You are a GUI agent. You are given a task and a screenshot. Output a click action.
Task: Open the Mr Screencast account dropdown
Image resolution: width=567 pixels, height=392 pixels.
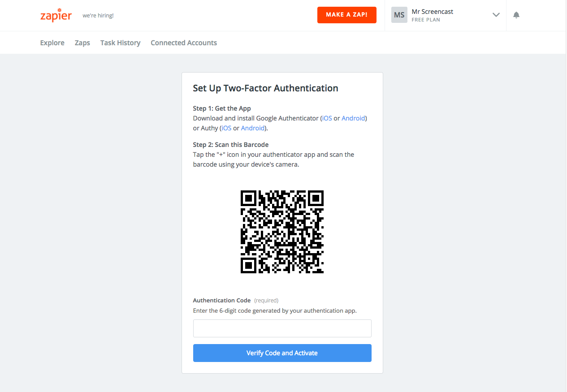pyautogui.click(x=432, y=11)
